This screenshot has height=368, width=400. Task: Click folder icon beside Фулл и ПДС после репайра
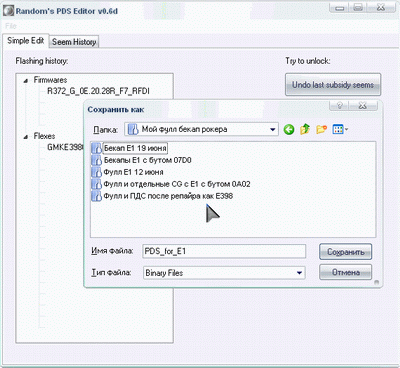tap(96, 196)
